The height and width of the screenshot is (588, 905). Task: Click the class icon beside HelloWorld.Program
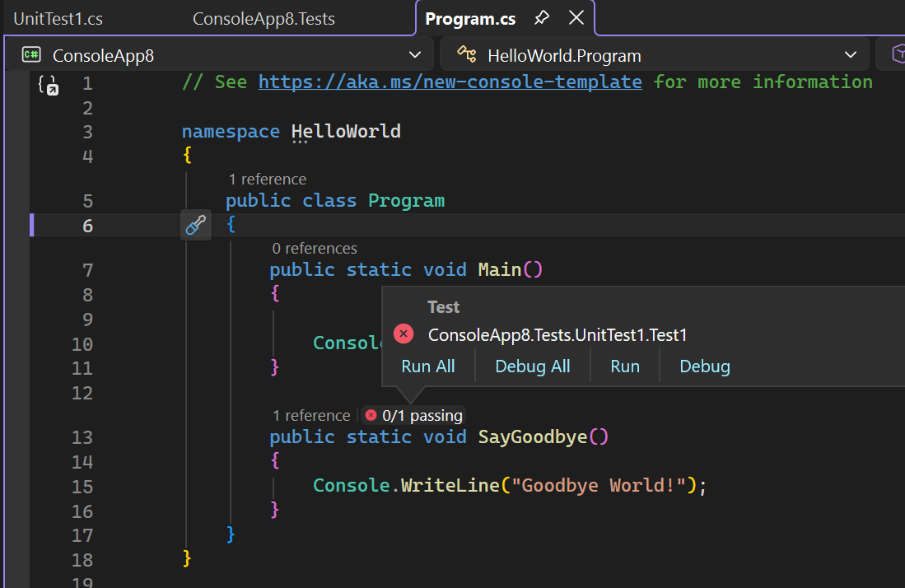[467, 55]
